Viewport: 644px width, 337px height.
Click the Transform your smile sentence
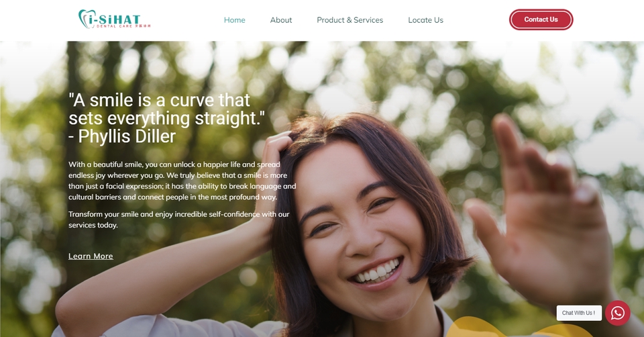[x=178, y=220]
